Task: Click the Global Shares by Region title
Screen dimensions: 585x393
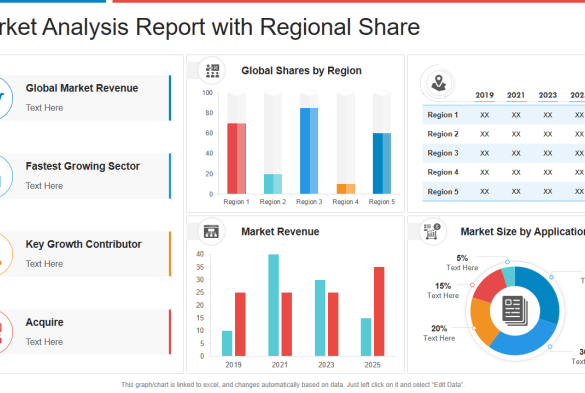Action: [301, 71]
